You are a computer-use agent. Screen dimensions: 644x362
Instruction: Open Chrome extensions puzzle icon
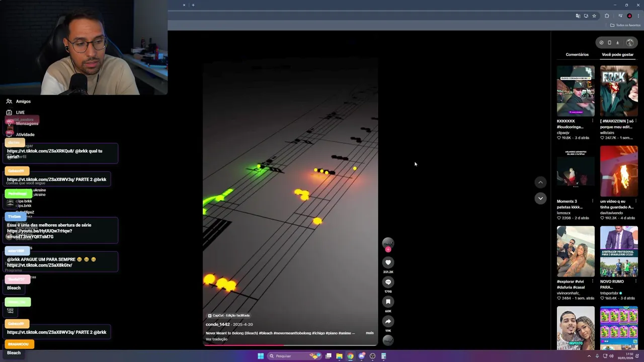pyautogui.click(x=607, y=16)
